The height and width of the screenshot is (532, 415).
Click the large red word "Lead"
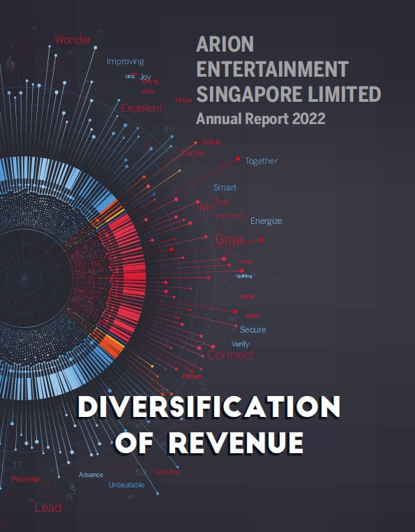[x=48, y=508]
